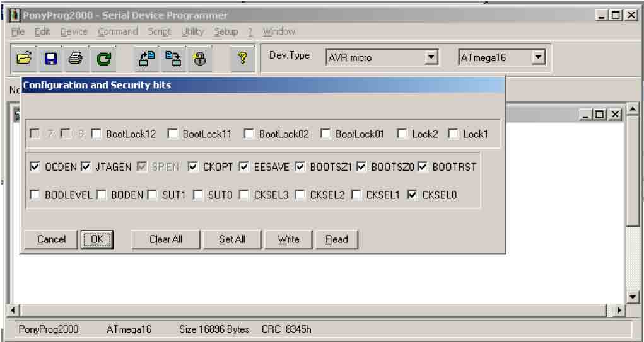Open the Window menu

click(279, 31)
